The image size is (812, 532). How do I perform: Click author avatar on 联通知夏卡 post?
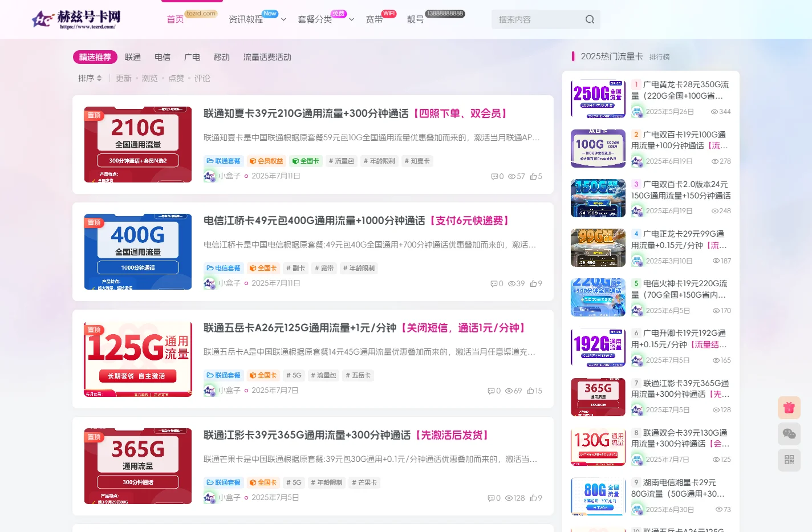coord(210,176)
